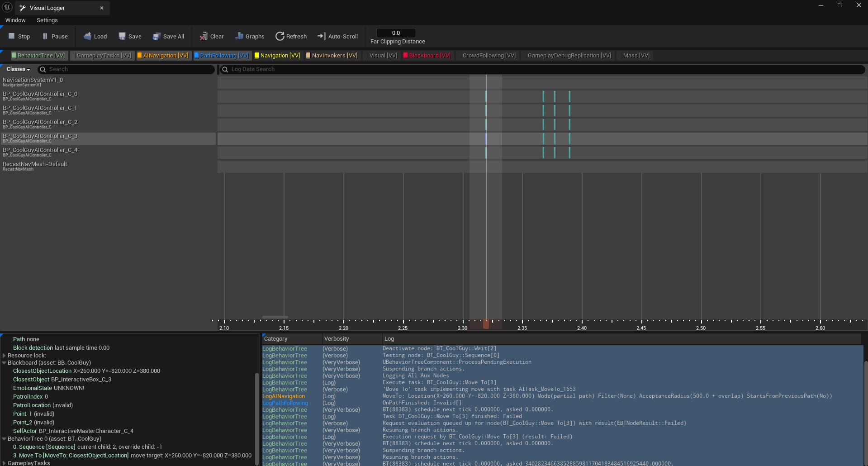Select BP_CoolGuyAIController_C_1 row
868x466 pixels.
[x=108, y=110]
